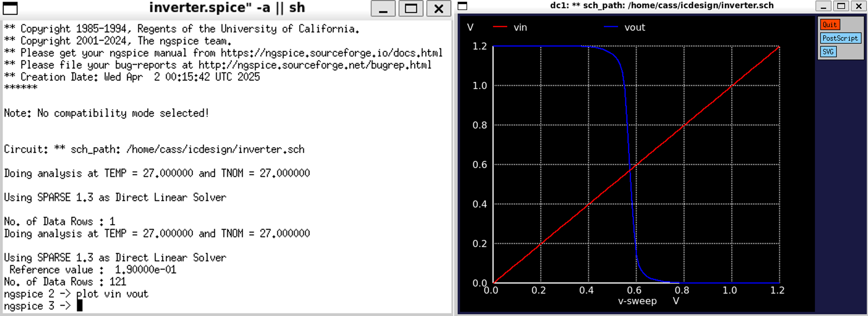
Task: Maximize the ngspice terminal window
Action: (x=411, y=8)
